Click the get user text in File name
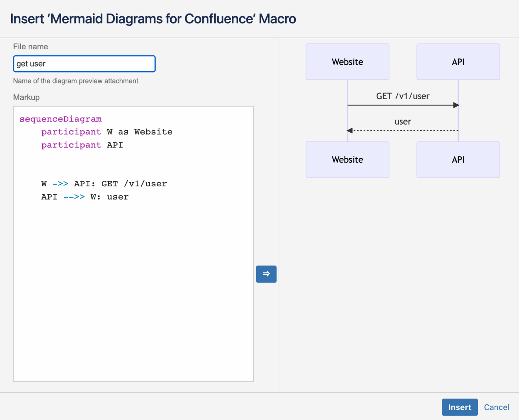The height and width of the screenshot is (420, 519). tap(31, 63)
